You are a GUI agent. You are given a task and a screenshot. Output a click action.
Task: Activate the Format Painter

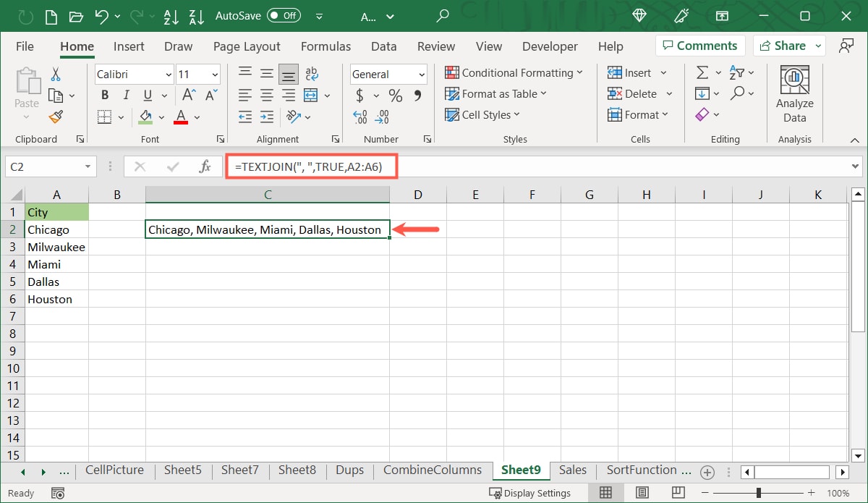[x=54, y=117]
